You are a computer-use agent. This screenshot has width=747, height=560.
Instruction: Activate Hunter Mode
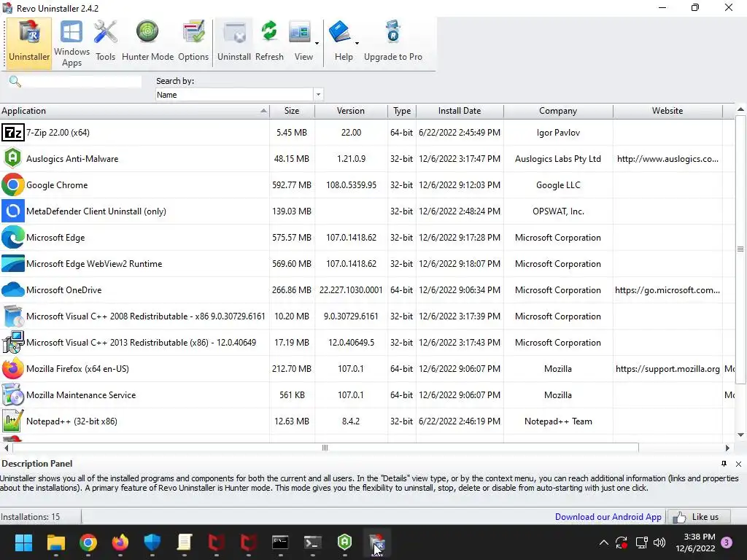[147, 43]
